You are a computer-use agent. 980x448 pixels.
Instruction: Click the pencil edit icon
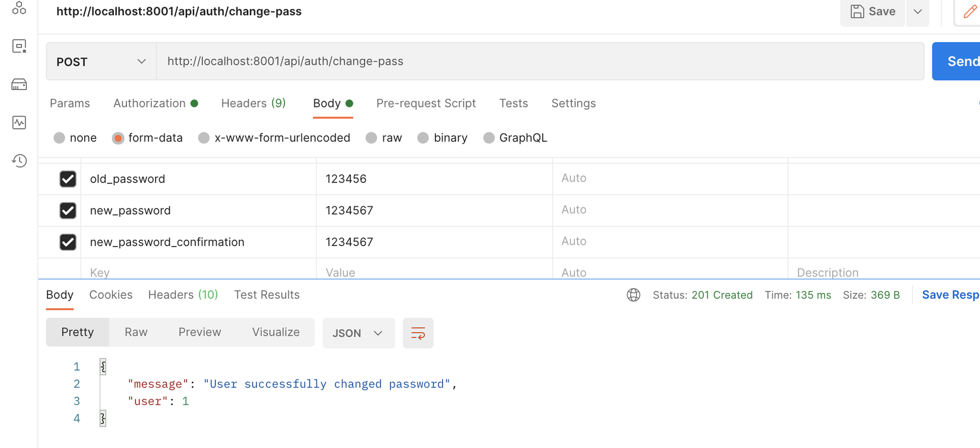[x=969, y=11]
